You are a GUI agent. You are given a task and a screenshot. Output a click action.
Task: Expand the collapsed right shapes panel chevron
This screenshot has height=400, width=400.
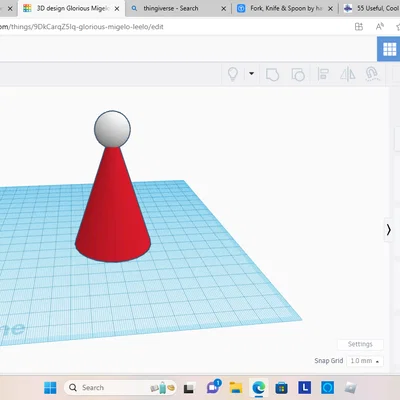pos(389,230)
